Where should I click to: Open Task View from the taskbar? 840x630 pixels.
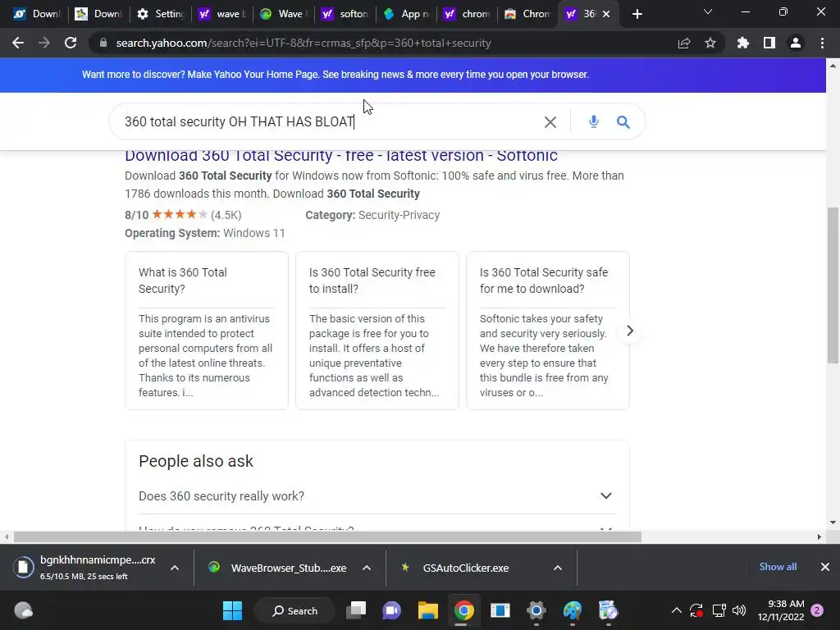pyautogui.click(x=356, y=610)
